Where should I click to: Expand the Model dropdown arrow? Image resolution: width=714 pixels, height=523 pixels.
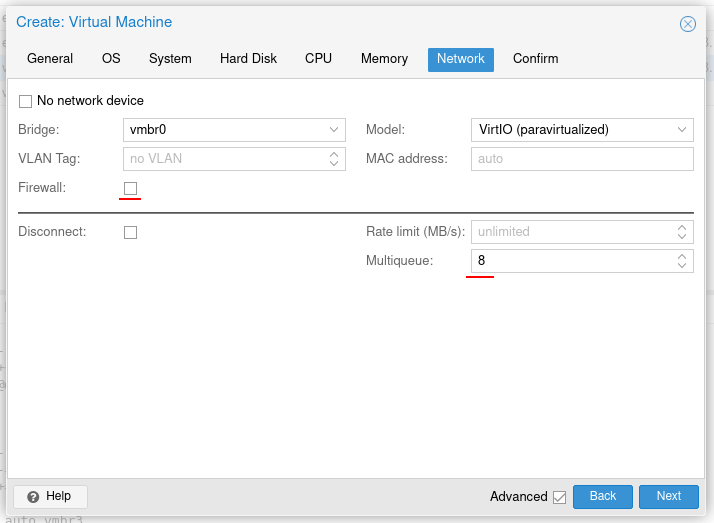[682, 130]
